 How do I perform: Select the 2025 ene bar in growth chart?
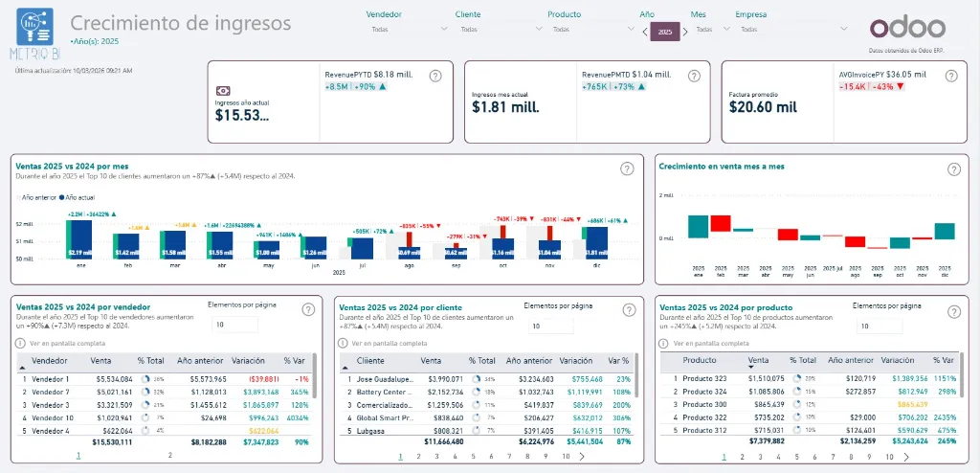698,226
